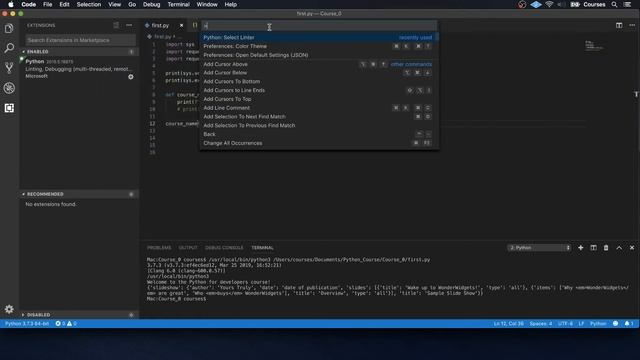This screenshot has width=640, height=360.
Task: Click the LF end-of-line status item
Action: point(581,324)
